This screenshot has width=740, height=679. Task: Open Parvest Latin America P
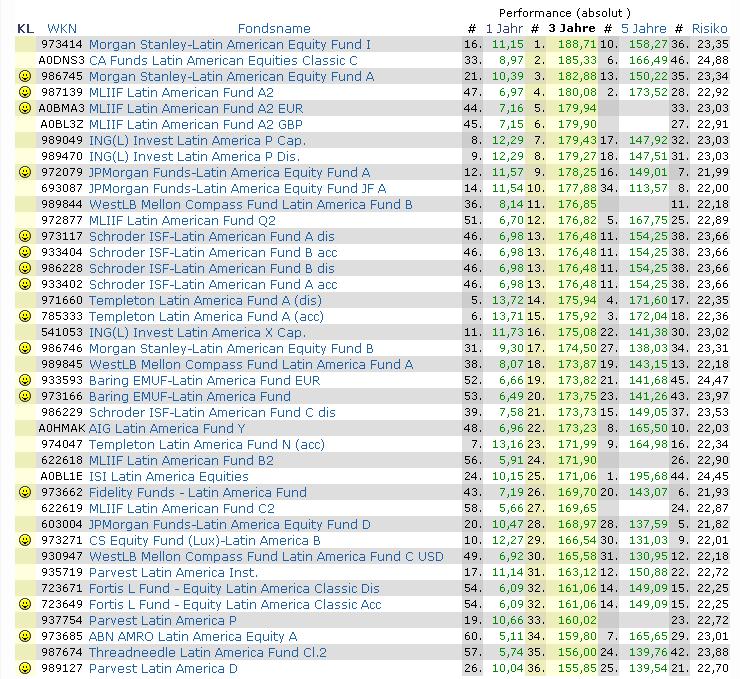pos(163,620)
